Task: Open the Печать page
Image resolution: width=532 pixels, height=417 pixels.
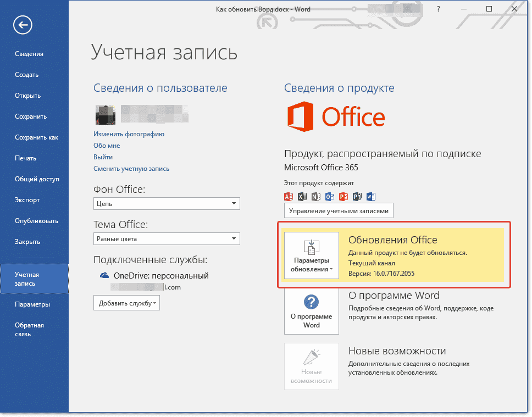Action: click(x=25, y=158)
